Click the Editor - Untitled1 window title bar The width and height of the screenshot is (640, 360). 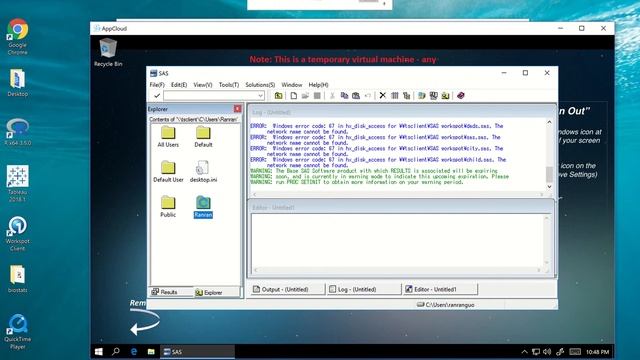coord(402,207)
